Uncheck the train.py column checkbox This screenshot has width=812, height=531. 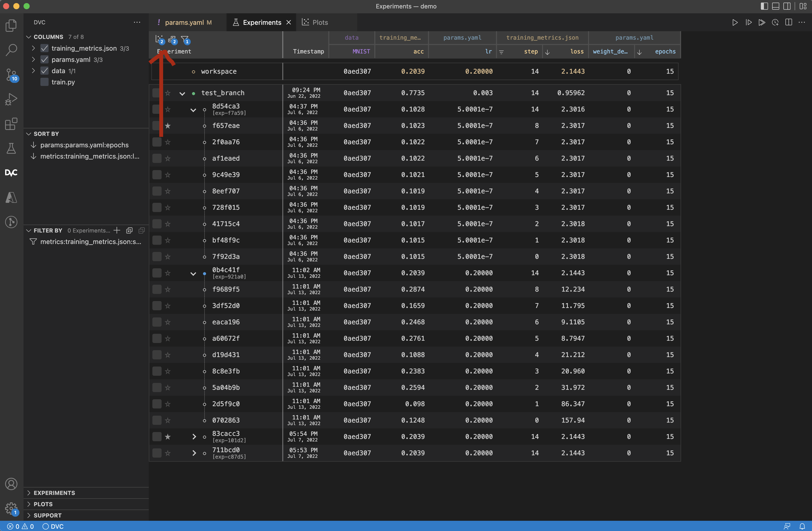click(x=44, y=82)
